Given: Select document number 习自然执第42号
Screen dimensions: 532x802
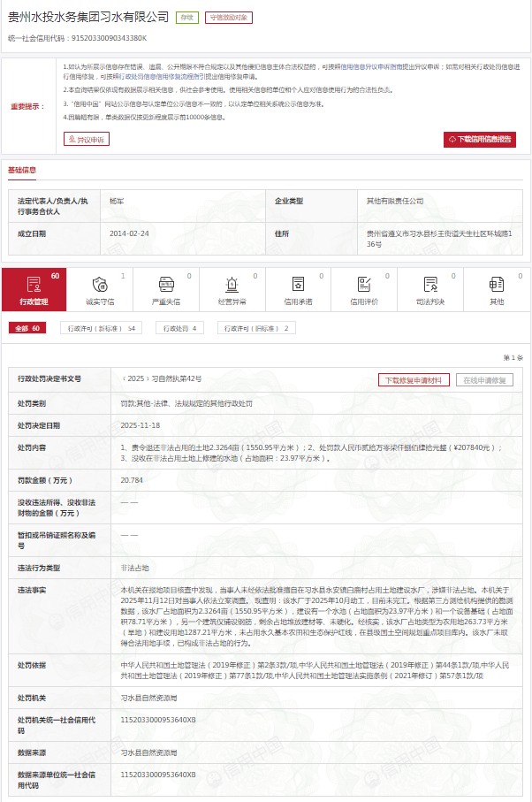Looking at the screenshot, I should (x=162, y=378).
